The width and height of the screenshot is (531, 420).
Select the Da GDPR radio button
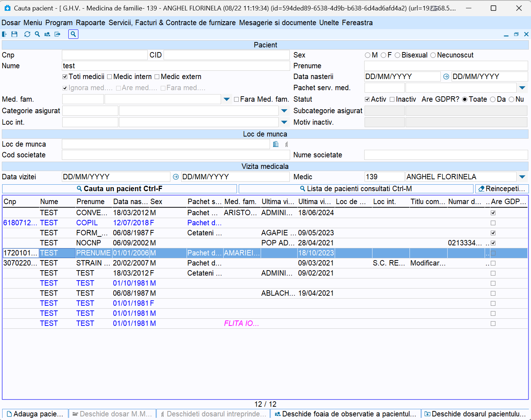(493, 100)
